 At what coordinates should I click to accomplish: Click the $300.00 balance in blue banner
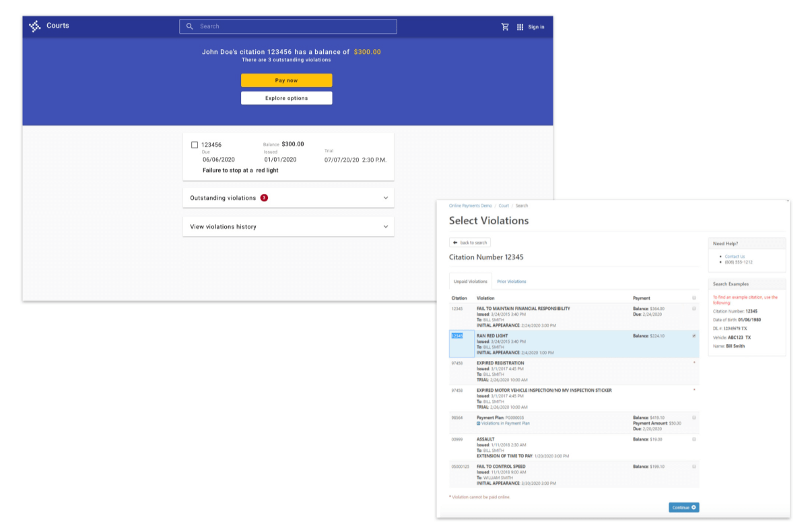tap(367, 52)
